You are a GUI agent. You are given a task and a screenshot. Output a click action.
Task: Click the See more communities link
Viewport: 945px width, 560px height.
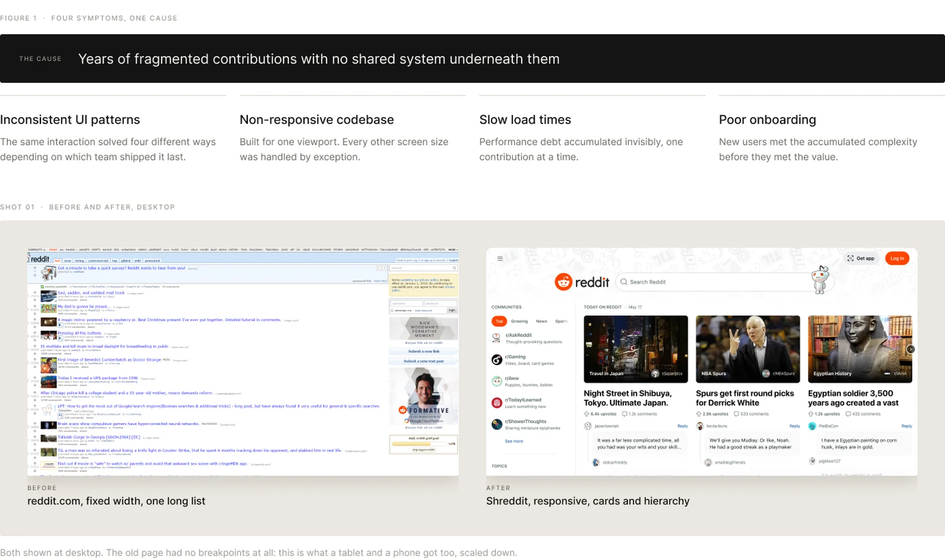coord(514,441)
